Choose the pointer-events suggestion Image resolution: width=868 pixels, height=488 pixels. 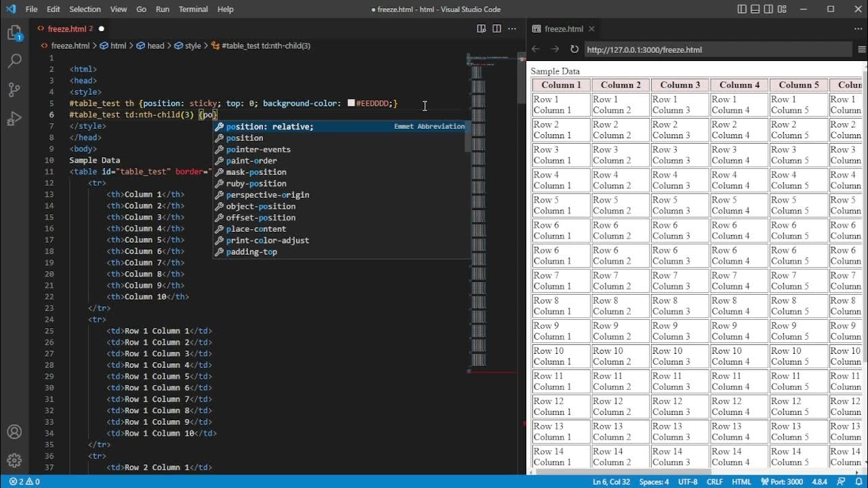258,149
